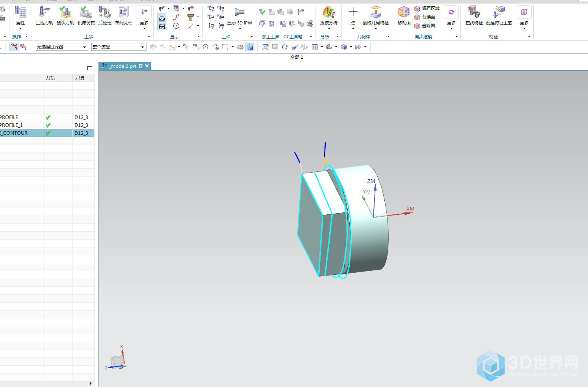Image resolution: width=588 pixels, height=387 pixels.
Task: Select the PROFILE_1 operation row
Action: [x=47, y=125]
